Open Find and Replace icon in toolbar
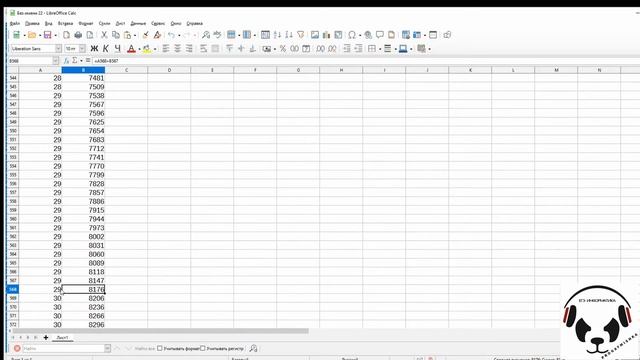 point(206,35)
